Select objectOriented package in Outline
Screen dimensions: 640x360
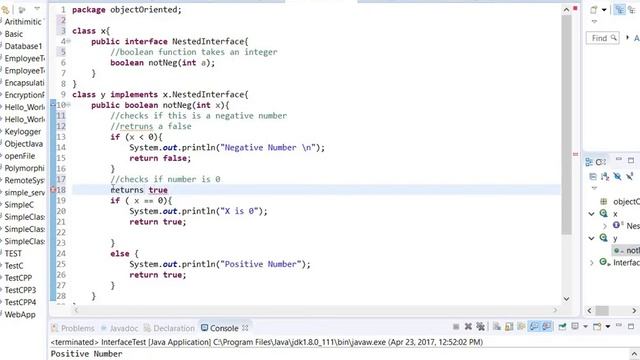coord(620,201)
